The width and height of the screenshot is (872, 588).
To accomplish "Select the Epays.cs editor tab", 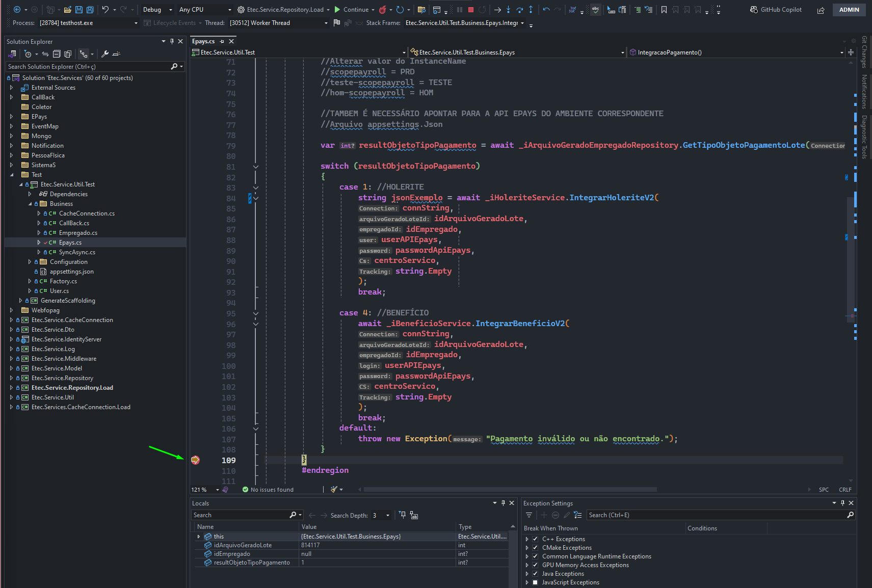I will pyautogui.click(x=203, y=41).
